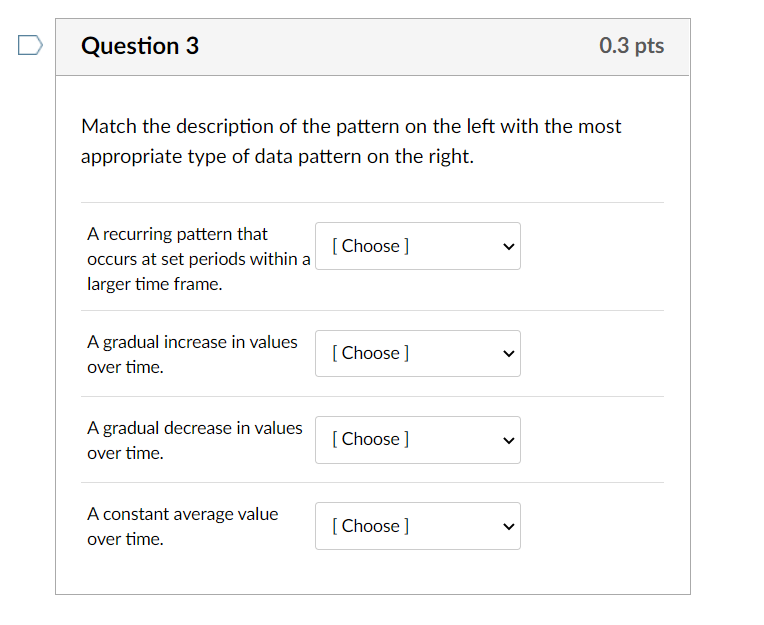Click the "0.3 pts" points label
Viewport: 764px width, 625px height.
point(631,46)
